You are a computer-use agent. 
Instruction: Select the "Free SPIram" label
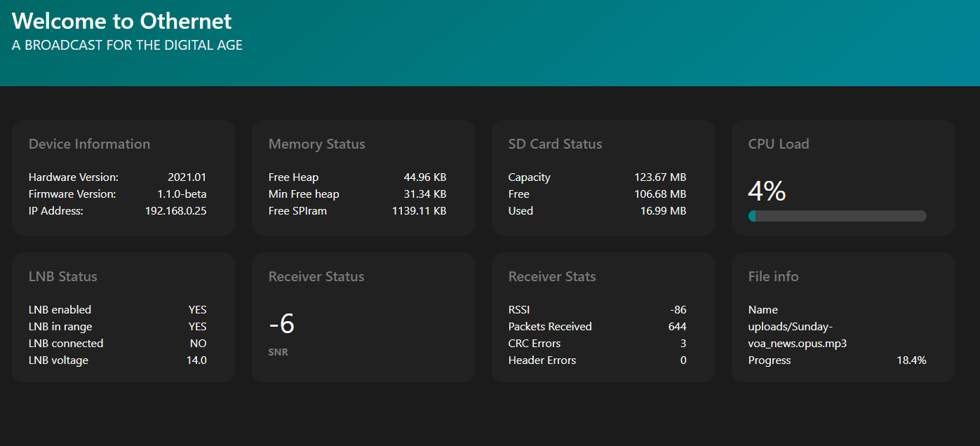[x=297, y=211]
